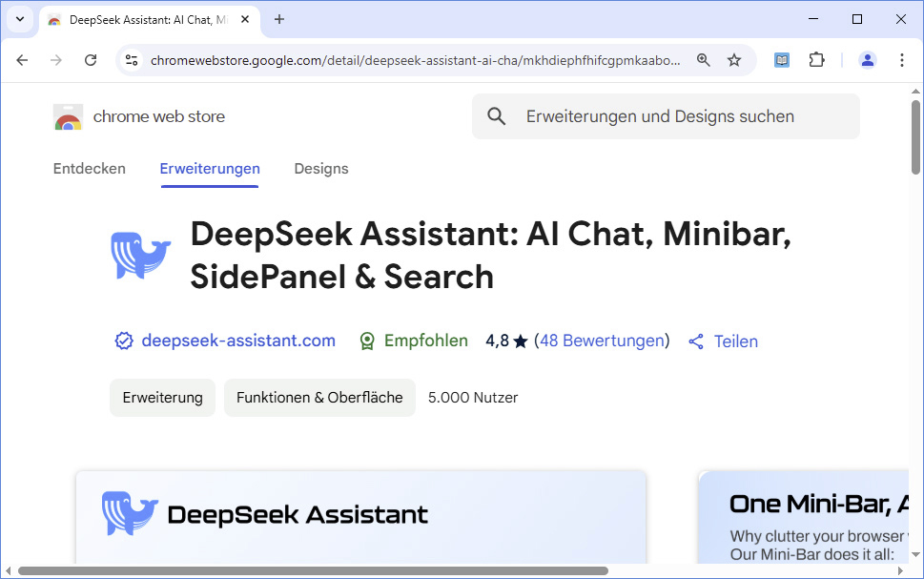Bookmark this page with the star icon

point(733,60)
